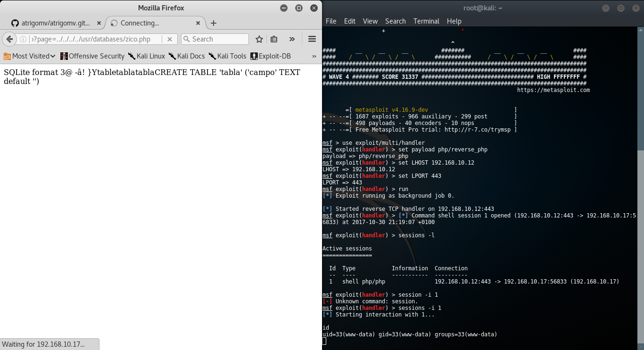This screenshot has height=350, width=644.
Task: Click 'Unknown command: session.' error line
Action: pyautogui.click(x=370, y=301)
